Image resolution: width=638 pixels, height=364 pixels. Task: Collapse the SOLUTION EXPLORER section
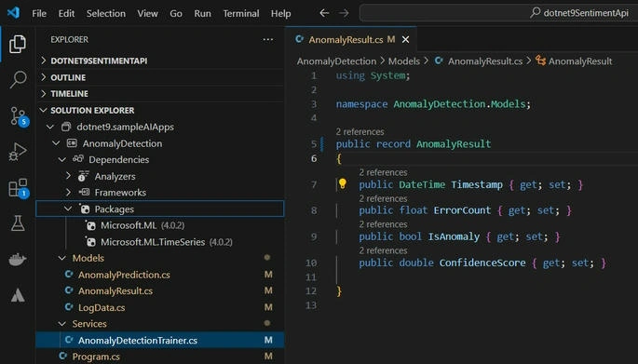coord(44,110)
